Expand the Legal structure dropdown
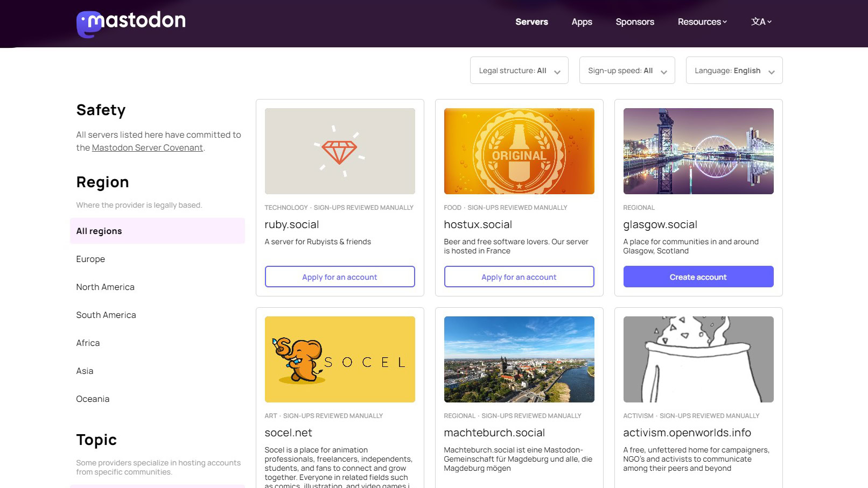Screen dimensions: 868x488 pos(519,70)
